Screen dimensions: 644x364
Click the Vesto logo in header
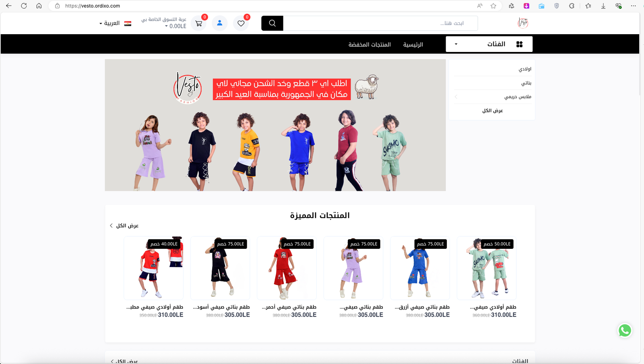[523, 23]
